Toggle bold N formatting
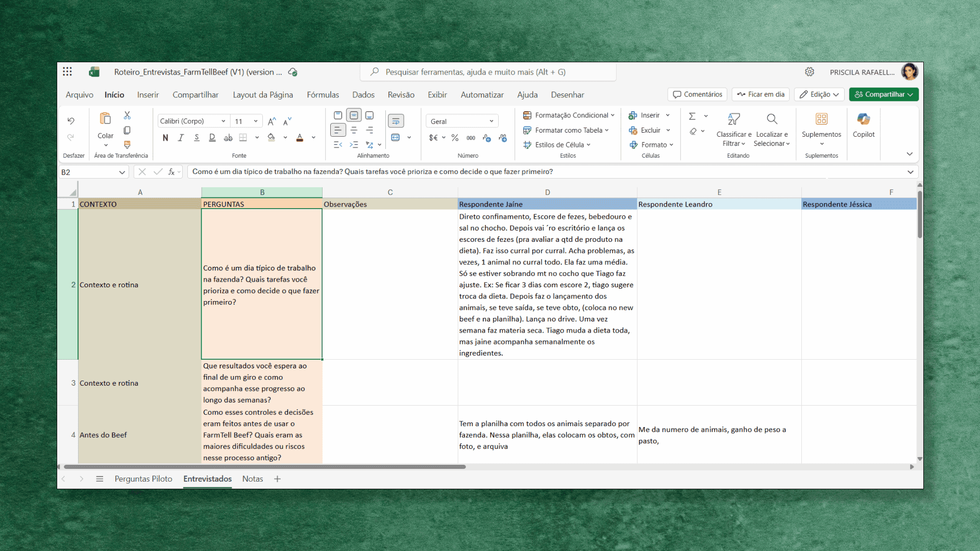The height and width of the screenshot is (551, 980). tap(165, 138)
